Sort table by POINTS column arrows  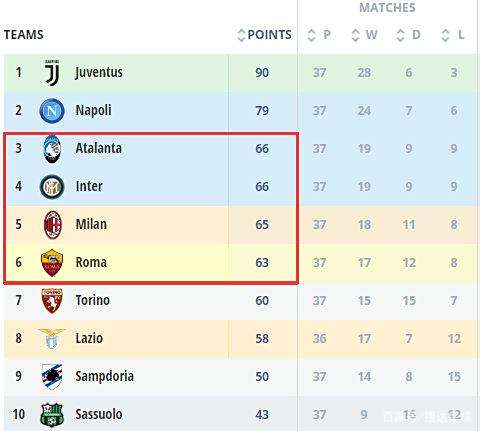tap(241, 35)
